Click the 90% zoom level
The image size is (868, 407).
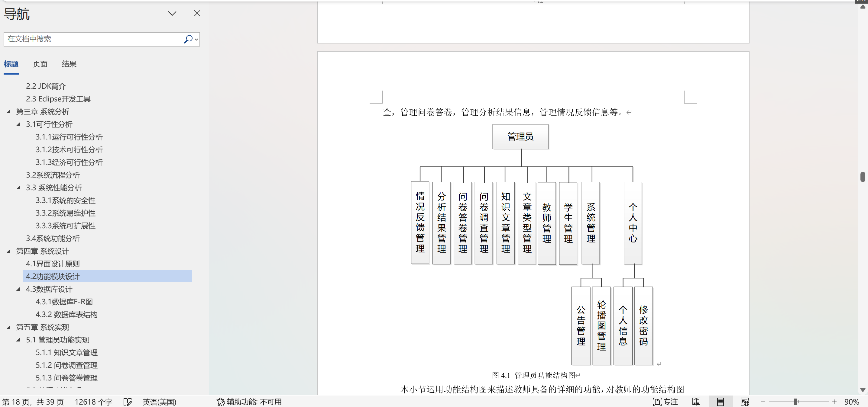[x=851, y=402]
